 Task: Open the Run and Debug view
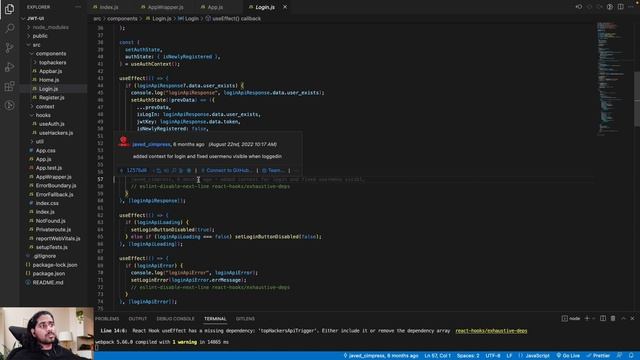click(9, 67)
